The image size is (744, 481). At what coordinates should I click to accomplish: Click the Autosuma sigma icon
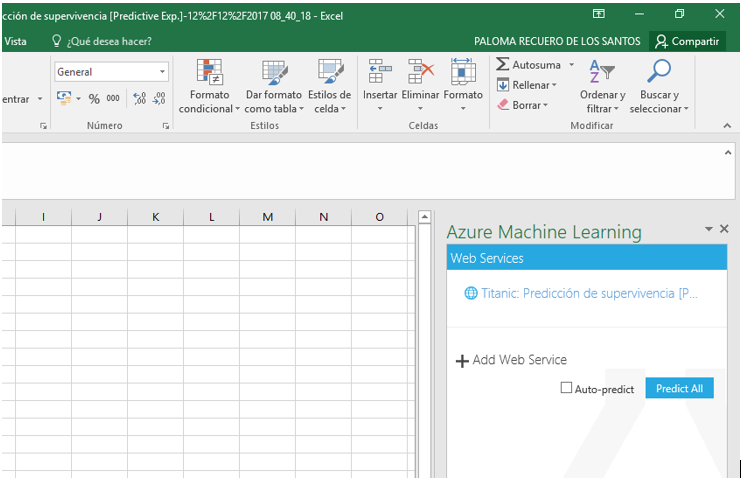pos(502,65)
